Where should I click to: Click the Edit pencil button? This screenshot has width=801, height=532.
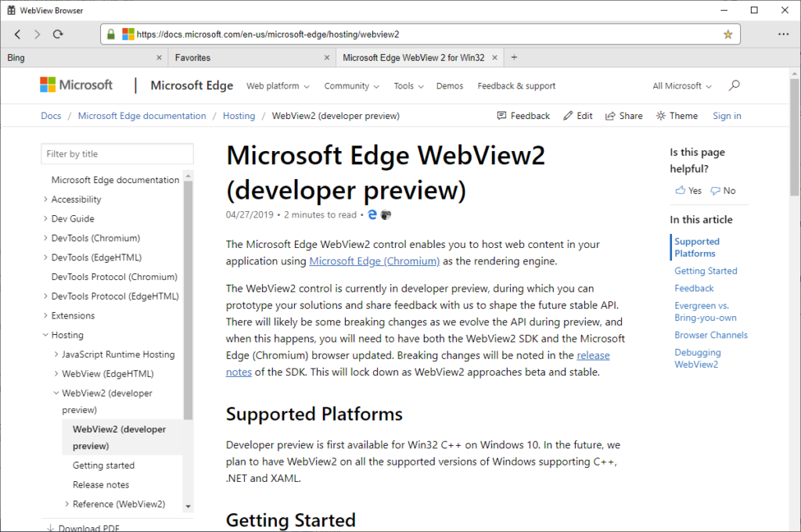578,116
